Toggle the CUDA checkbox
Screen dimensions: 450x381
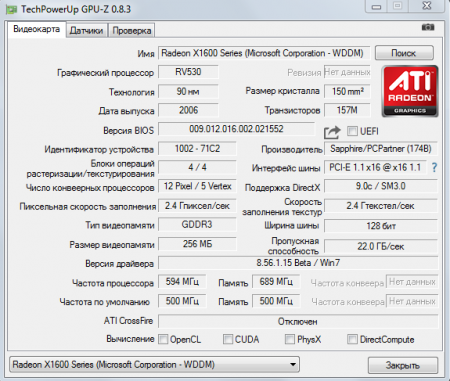(228, 339)
